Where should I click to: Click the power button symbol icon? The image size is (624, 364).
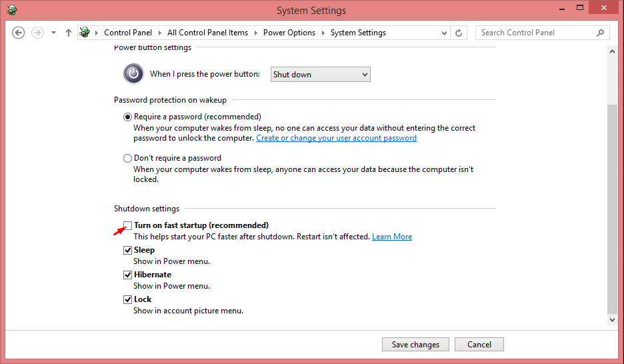133,73
